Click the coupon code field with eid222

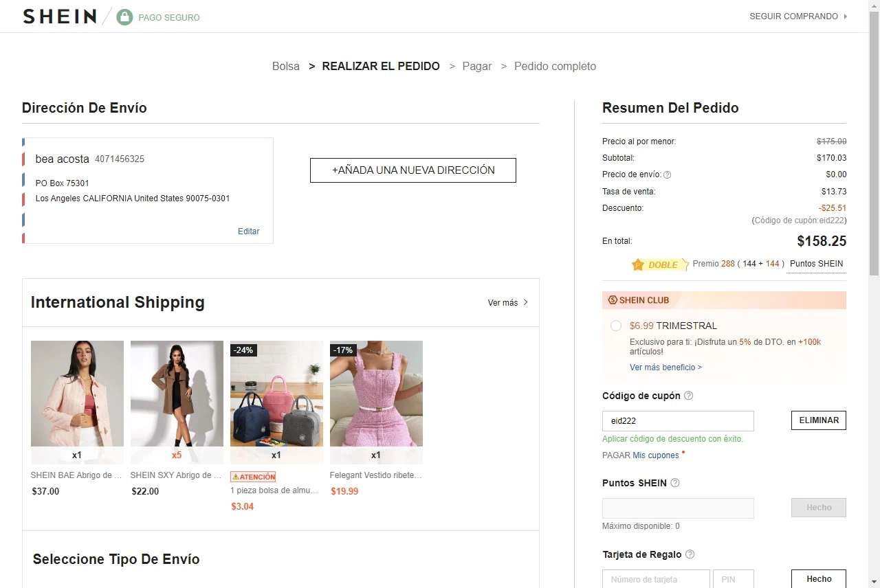pos(678,421)
